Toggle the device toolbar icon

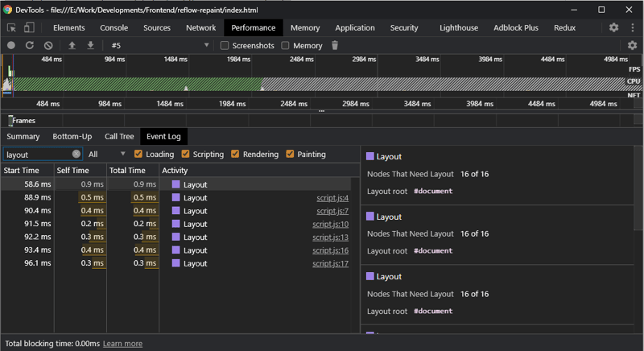29,27
